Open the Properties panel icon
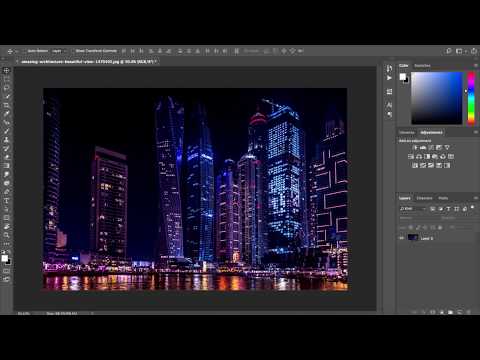The width and height of the screenshot is (480, 360). (389, 92)
